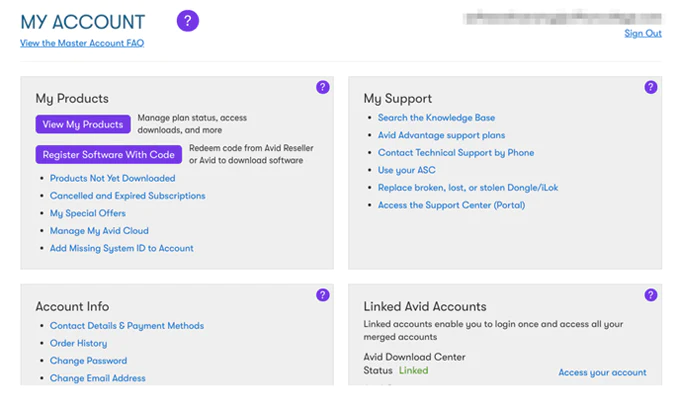Open the Change Password link

[x=88, y=360]
